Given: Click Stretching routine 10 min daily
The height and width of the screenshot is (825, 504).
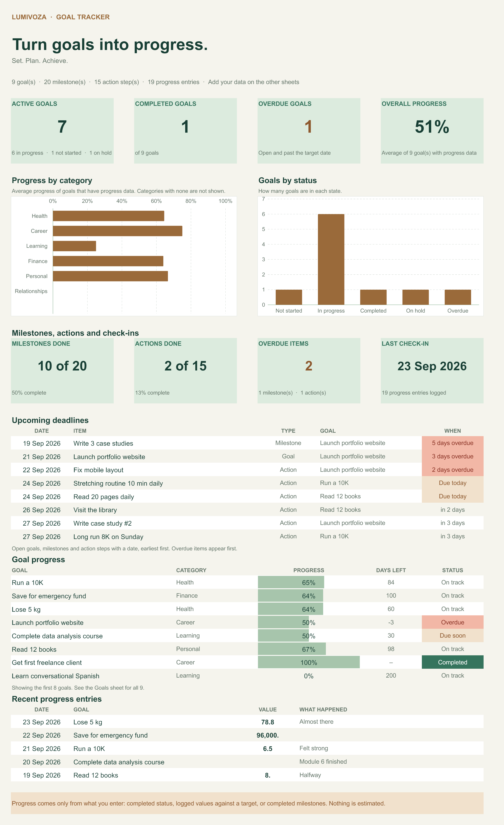Looking at the screenshot, I should (118, 483).
